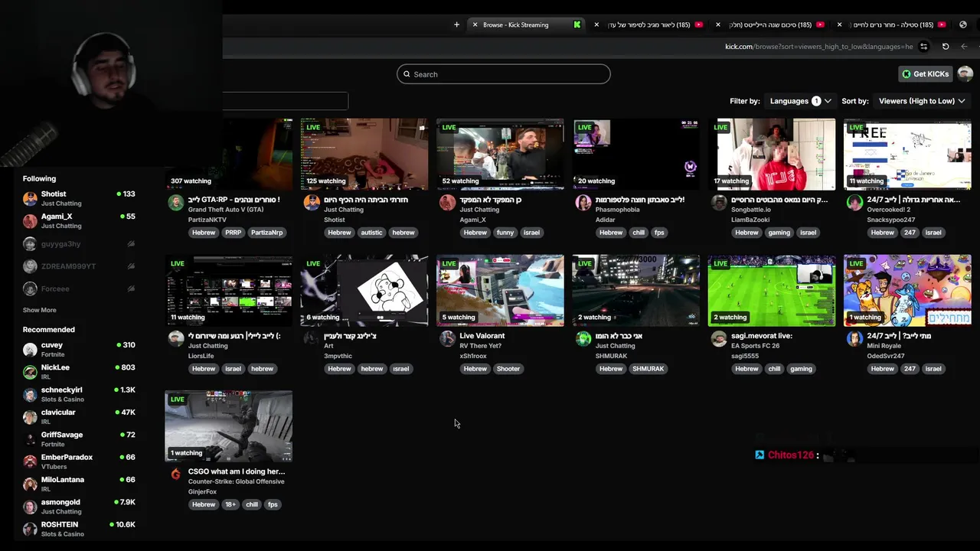Click xSh1roox avatar under Live Valorant
The height and width of the screenshot is (551, 980).
tap(448, 339)
